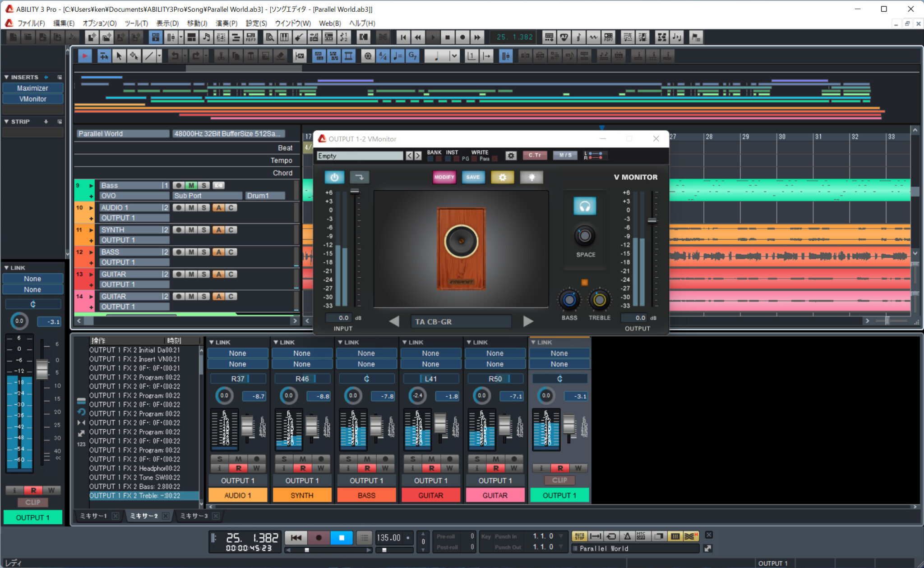Image resolution: width=924 pixels, height=568 pixels.
Task: Click the rewind-to-start button in the top toolbar
Action: click(403, 37)
